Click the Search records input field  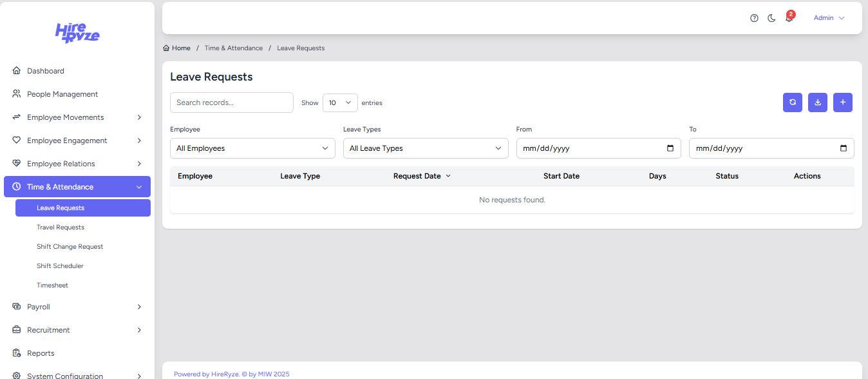click(x=231, y=102)
